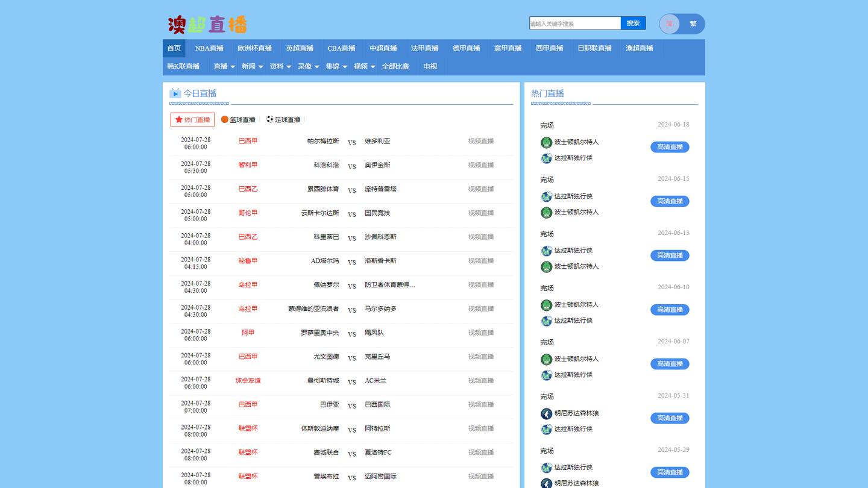868x488 pixels.
Task: Click league label 球会友谊
Action: (248, 381)
